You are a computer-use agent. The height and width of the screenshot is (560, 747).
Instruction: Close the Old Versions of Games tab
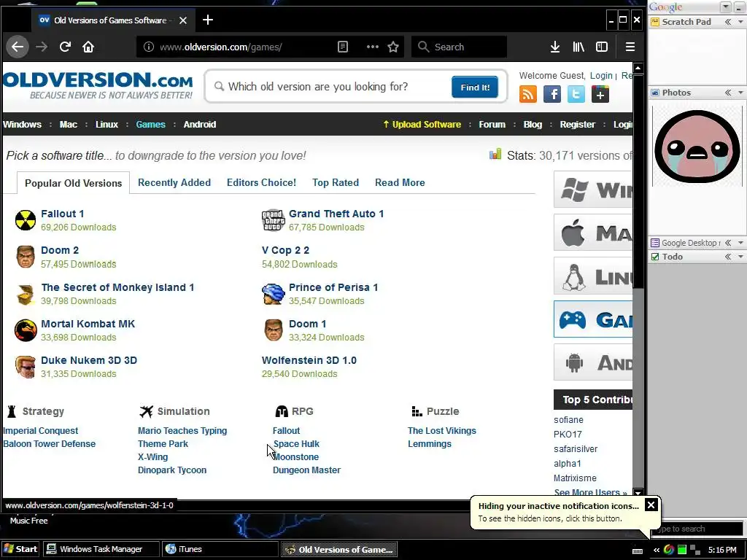click(183, 20)
